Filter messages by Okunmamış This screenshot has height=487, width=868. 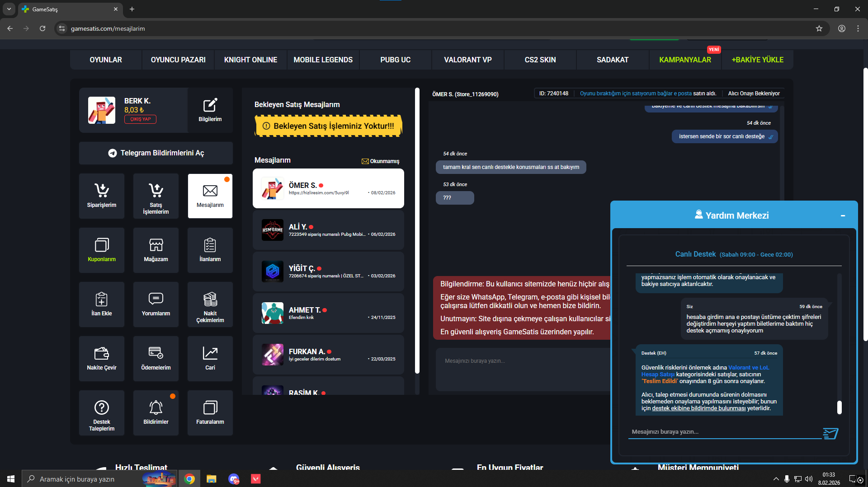[x=380, y=161]
